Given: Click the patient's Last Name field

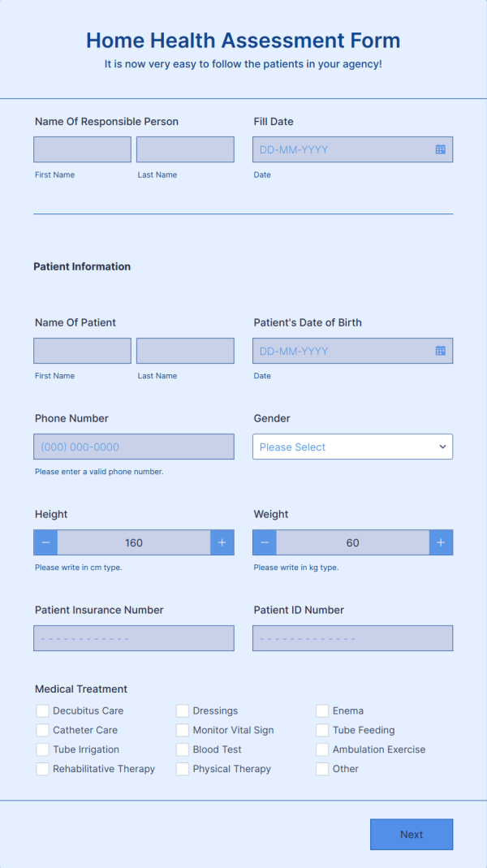Looking at the screenshot, I should [x=185, y=350].
